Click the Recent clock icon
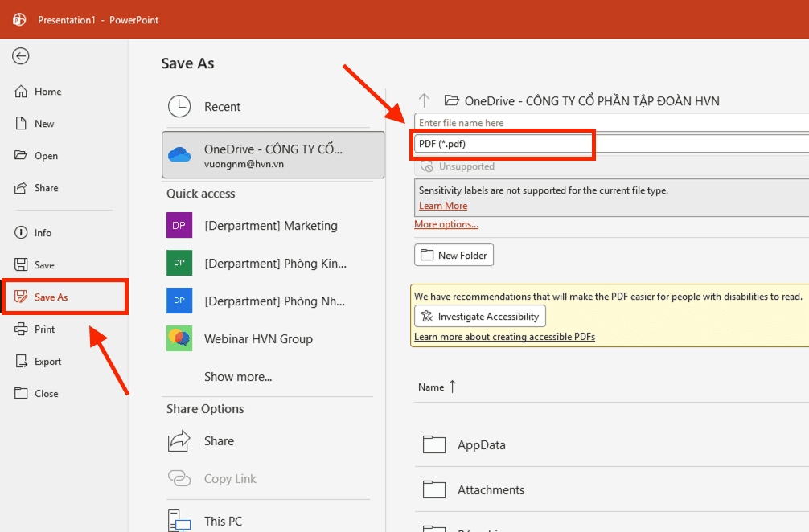Viewport: 809px width, 532px height. click(x=179, y=106)
